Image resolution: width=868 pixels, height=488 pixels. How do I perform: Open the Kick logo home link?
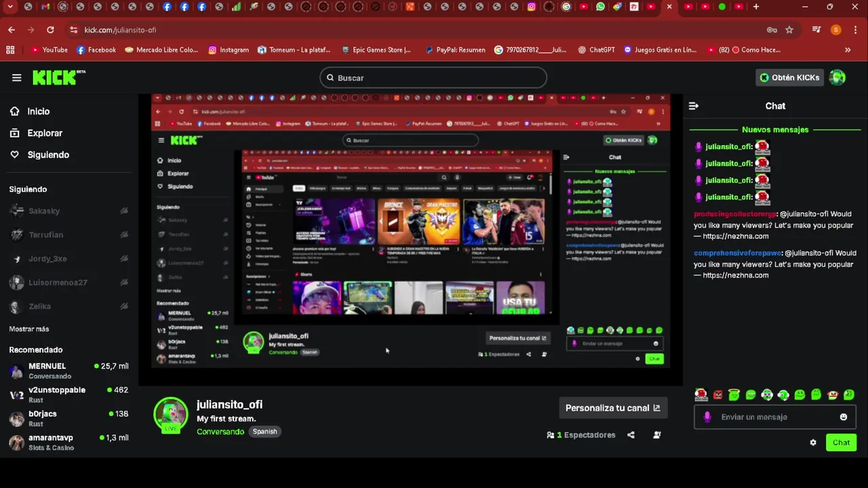coord(58,77)
